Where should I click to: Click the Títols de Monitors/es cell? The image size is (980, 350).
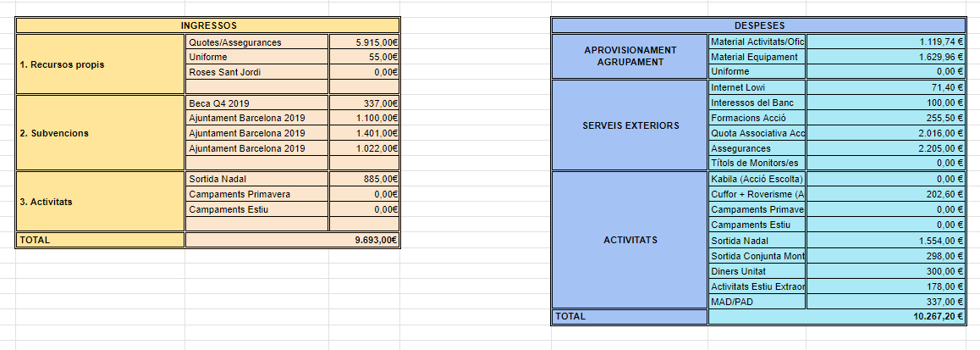click(757, 163)
